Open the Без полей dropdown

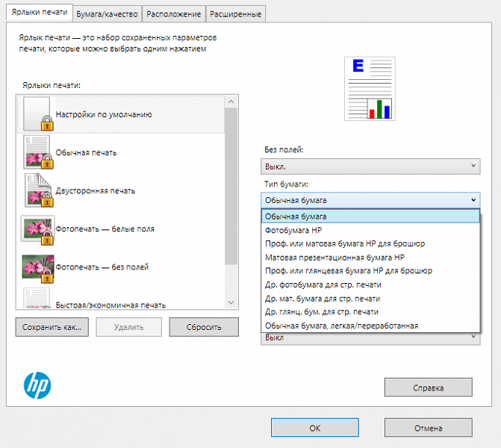point(370,166)
